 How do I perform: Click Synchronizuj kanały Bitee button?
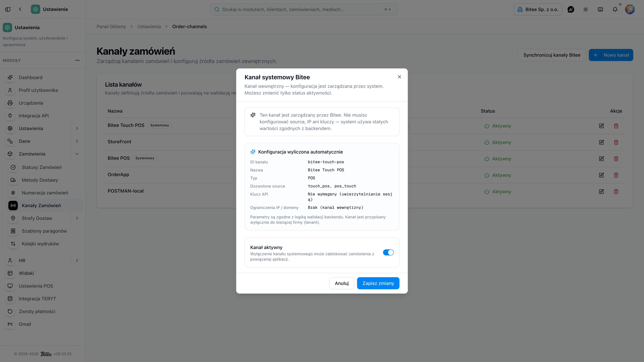[552, 55]
